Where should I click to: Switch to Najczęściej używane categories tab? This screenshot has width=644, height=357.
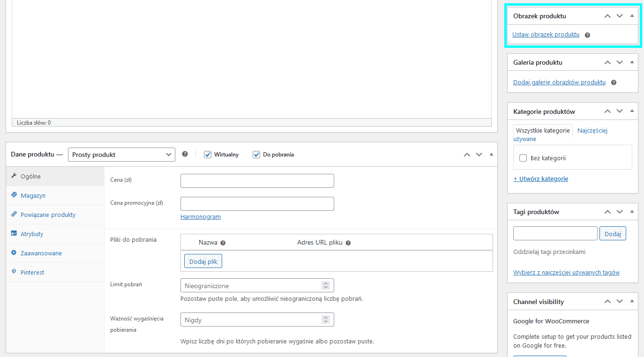click(x=592, y=130)
